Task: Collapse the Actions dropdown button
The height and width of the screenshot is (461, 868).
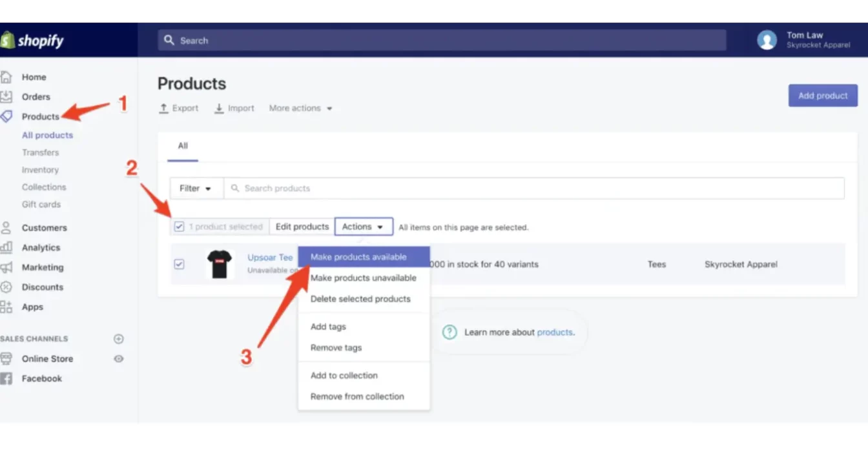Action: click(x=364, y=227)
